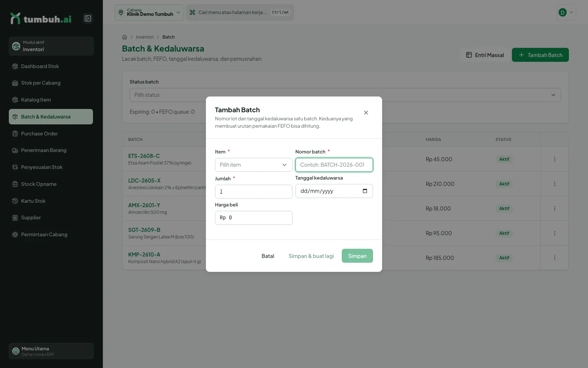Open the home breadcrumb icon

125,37
